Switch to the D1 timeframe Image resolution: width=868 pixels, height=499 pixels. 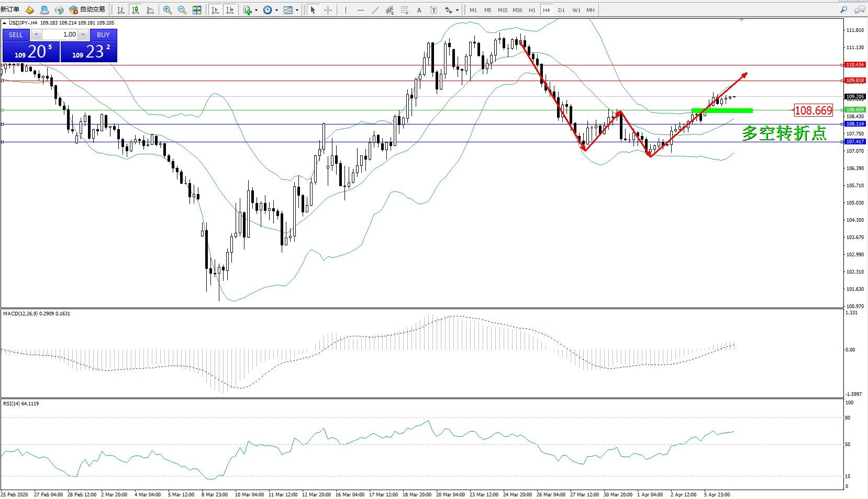(x=561, y=10)
